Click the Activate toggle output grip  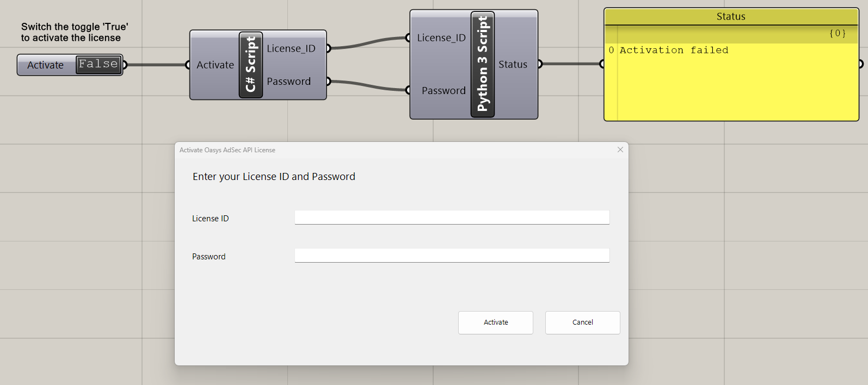pos(125,65)
